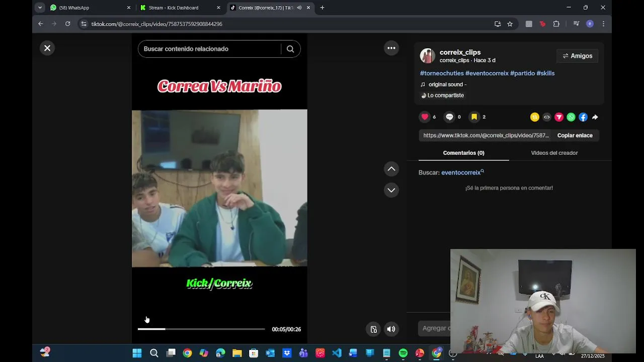Share the video to Facebook

coord(583,117)
